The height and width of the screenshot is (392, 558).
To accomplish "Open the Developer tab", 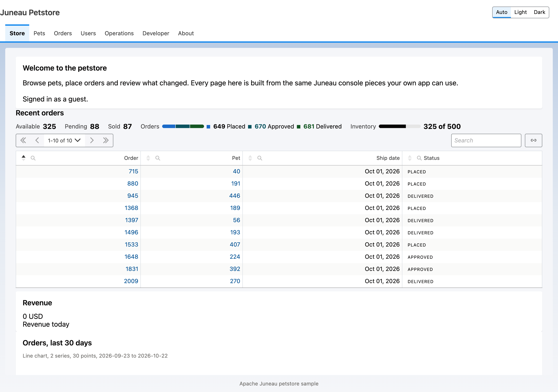I will [x=156, y=33].
